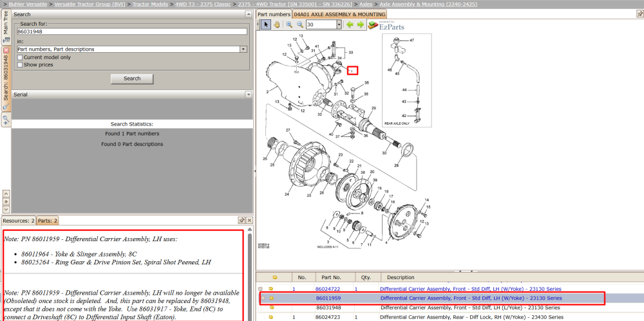Screen dimensions: 644x321
Task: Click callout 1 on the axle diagram
Action: 353,70
